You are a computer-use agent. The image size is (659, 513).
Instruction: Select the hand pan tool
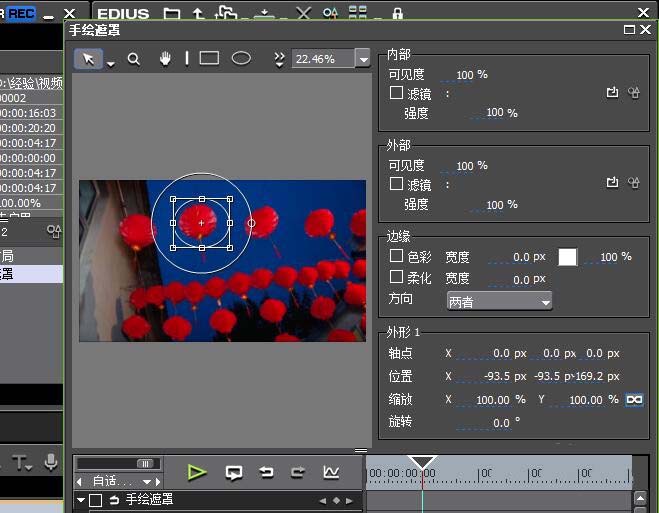tap(165, 59)
